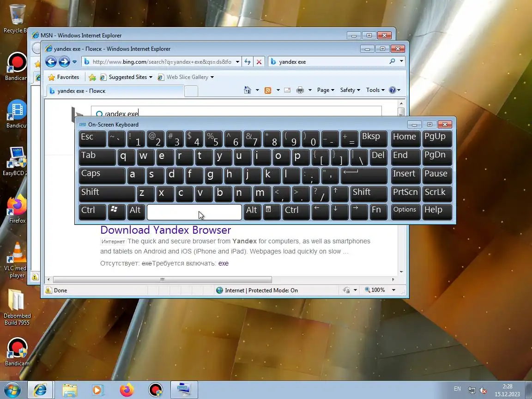Click the scroll down arrow in IE page
532x399 pixels.
401,272
